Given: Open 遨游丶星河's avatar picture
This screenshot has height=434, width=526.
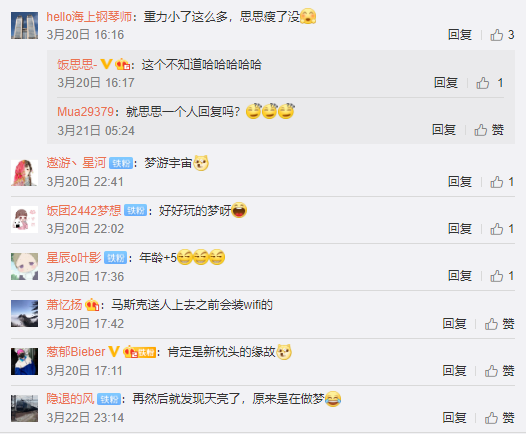Looking at the screenshot, I should (24, 173).
